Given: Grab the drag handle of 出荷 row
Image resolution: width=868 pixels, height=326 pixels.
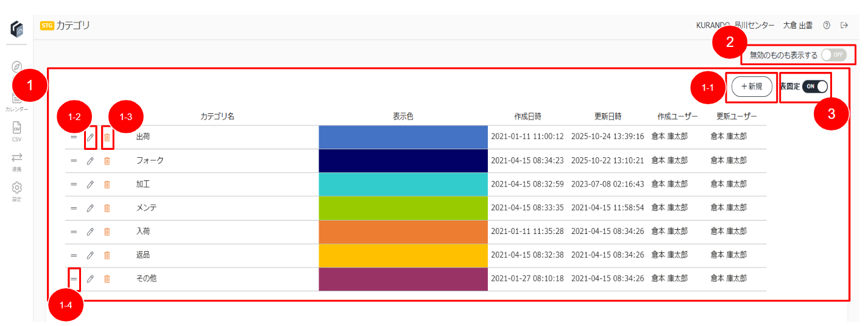Looking at the screenshot, I should [74, 137].
